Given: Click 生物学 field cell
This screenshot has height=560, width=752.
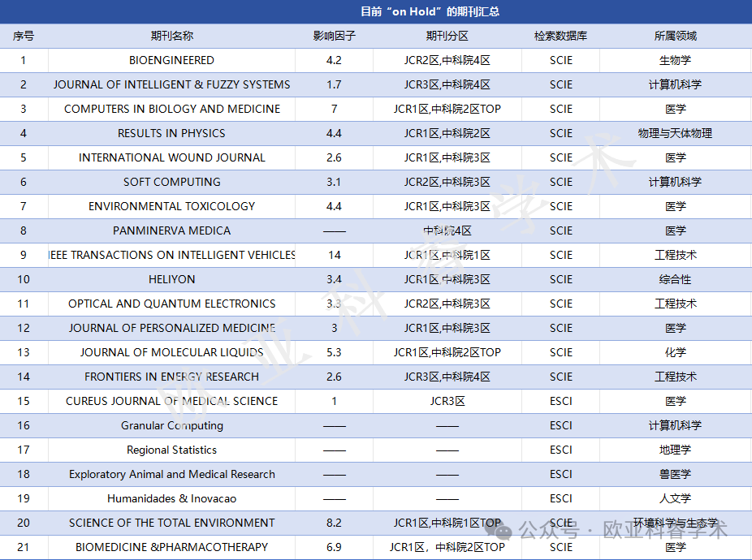Looking at the screenshot, I should coord(676,60).
